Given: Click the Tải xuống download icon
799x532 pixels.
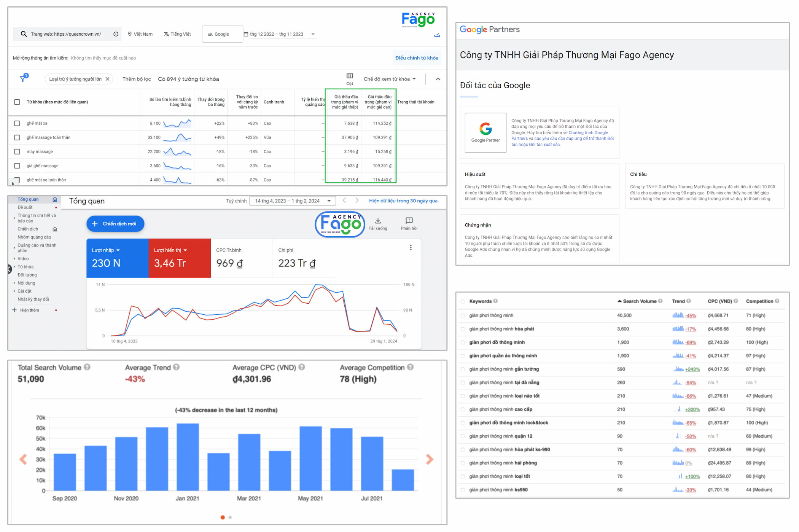Looking at the screenshot, I should (x=378, y=221).
